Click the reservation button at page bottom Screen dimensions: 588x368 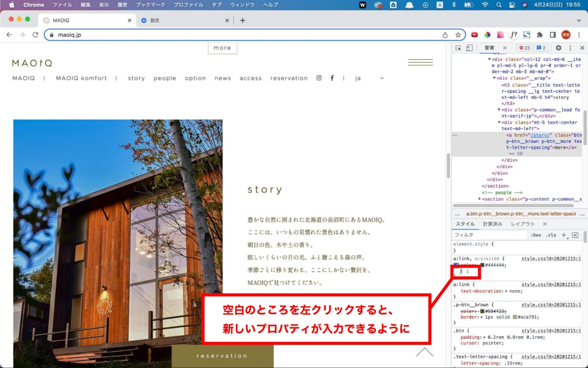222,356
